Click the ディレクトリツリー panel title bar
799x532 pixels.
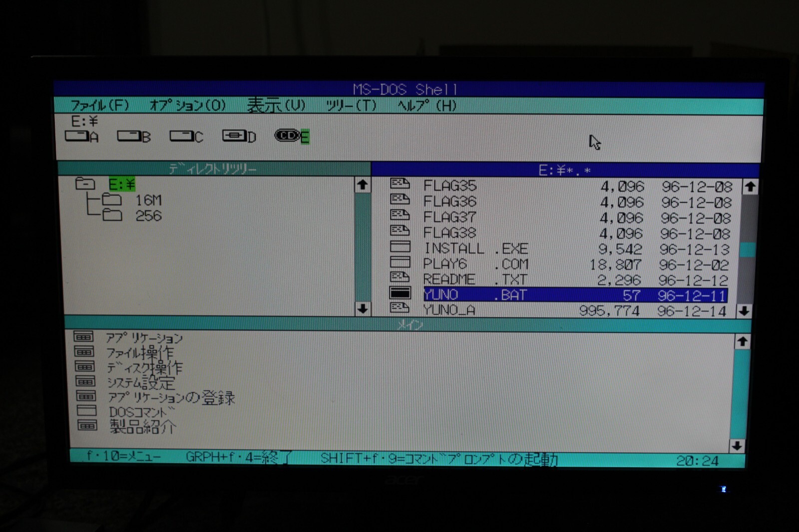[x=214, y=169]
